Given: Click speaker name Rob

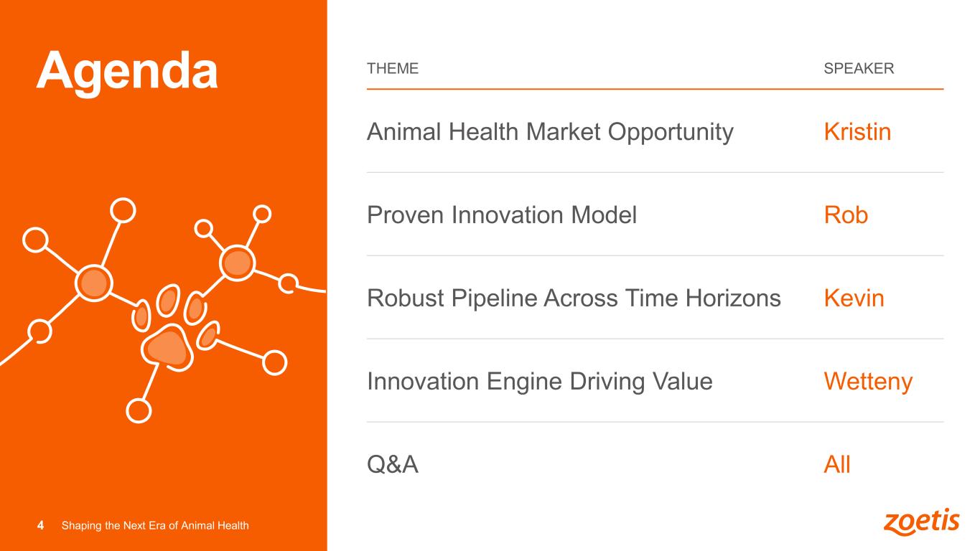Looking at the screenshot, I should 846,215.
